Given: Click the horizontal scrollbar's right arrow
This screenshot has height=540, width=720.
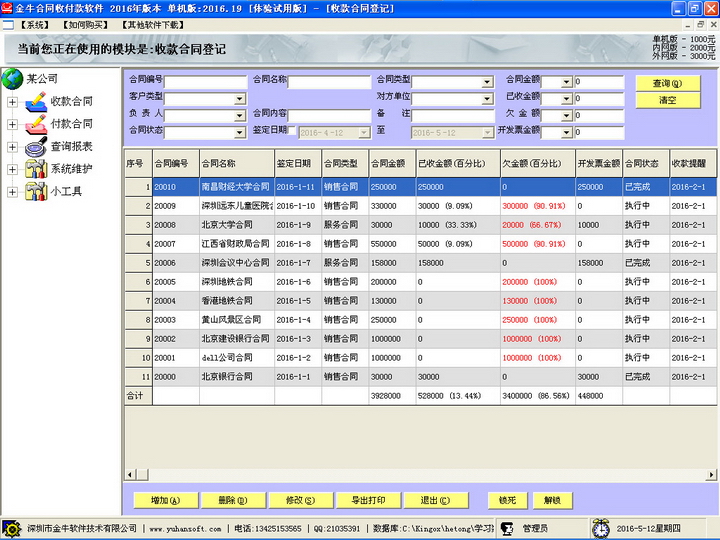Looking at the screenshot, I should click(x=713, y=473).
